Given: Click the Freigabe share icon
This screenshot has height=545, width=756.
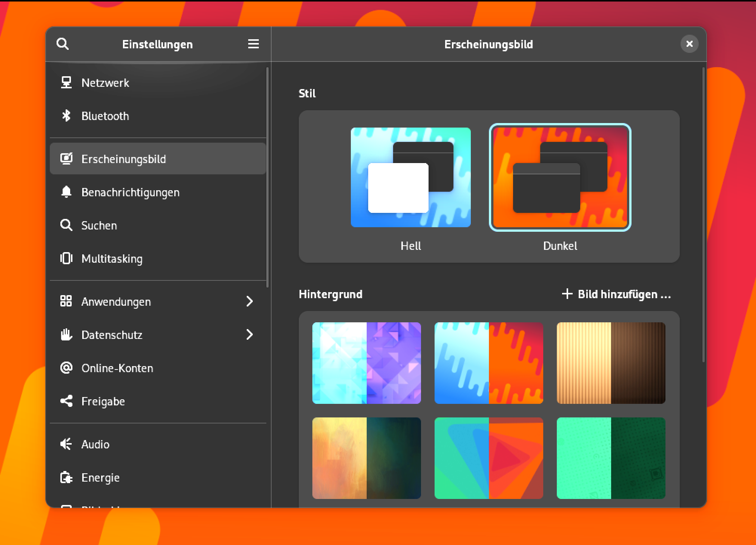Looking at the screenshot, I should 66,401.
